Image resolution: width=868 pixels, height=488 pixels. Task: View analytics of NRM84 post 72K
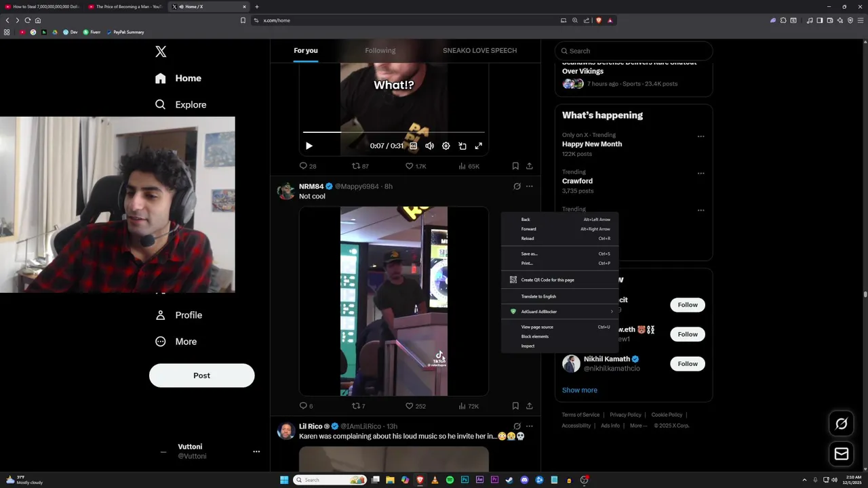pos(469,406)
